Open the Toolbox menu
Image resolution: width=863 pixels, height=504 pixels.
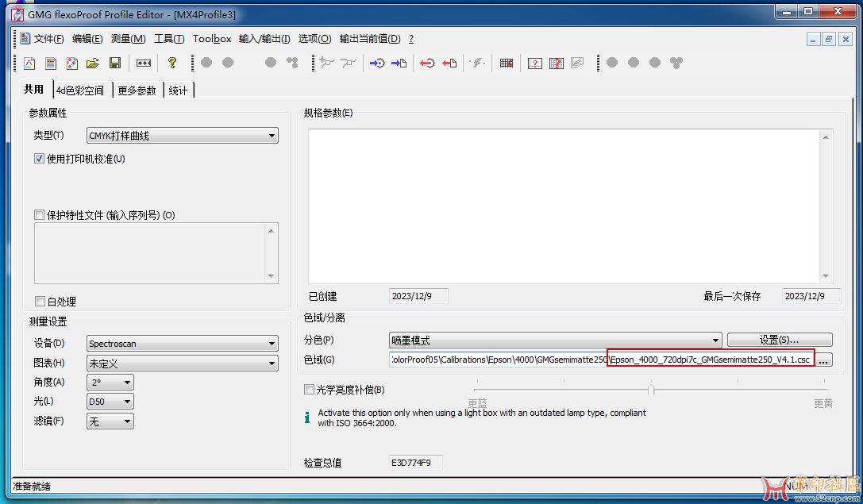pos(212,39)
